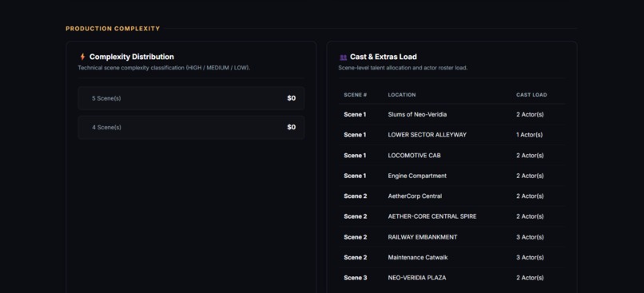644x293 pixels.
Task: Click the 4 Scene(s) label
Action: 106,127
